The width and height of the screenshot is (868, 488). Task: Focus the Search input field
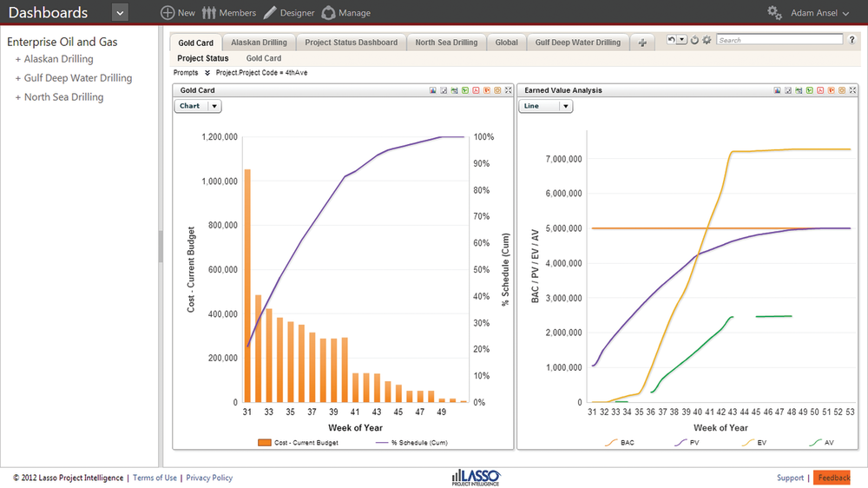(x=779, y=40)
